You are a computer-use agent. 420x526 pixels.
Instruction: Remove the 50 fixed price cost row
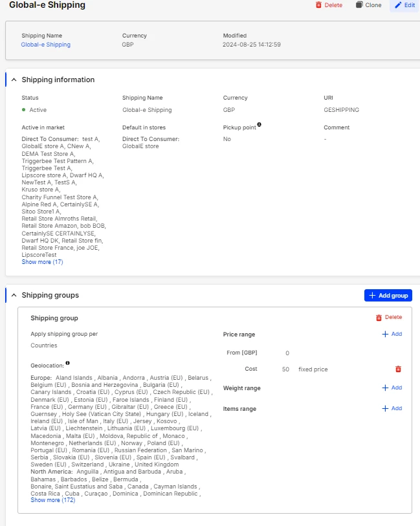click(398, 369)
